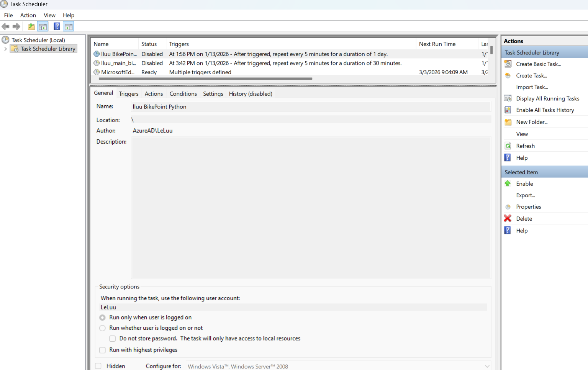This screenshot has height=370, width=588.
Task: Open the History (disabled) tab
Action: [x=251, y=94]
